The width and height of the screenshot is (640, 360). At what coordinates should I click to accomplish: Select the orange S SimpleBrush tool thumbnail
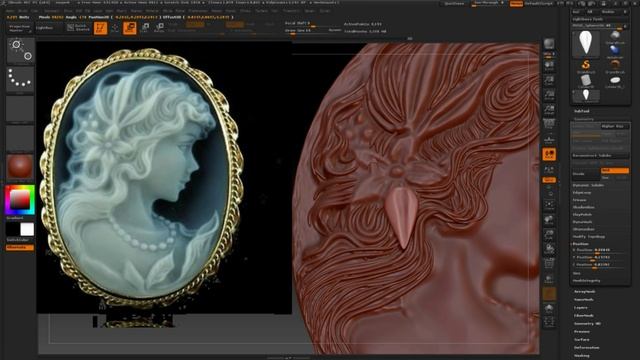click(586, 65)
